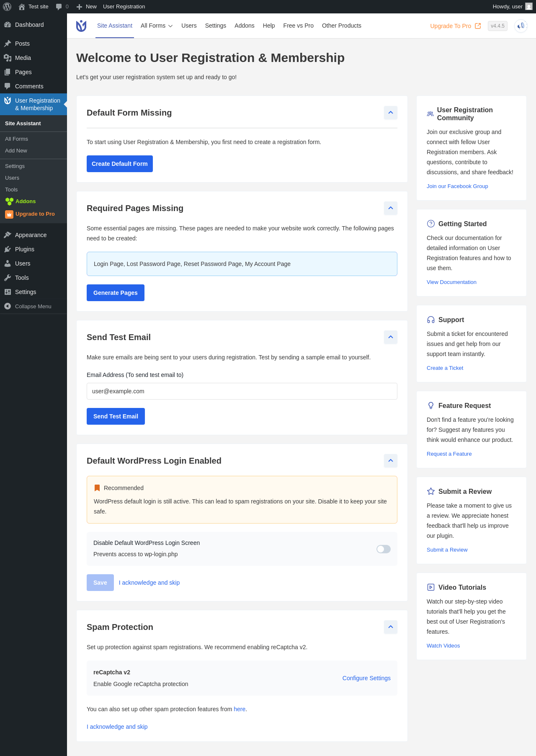This screenshot has height=756, width=536.
Task: Click the WordPress logo in admin bar
Action: 7,7
